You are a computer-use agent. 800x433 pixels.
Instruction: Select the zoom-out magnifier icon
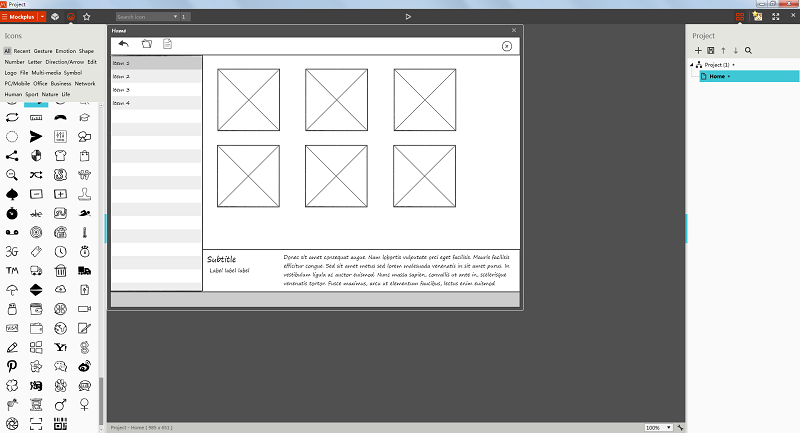point(12,175)
